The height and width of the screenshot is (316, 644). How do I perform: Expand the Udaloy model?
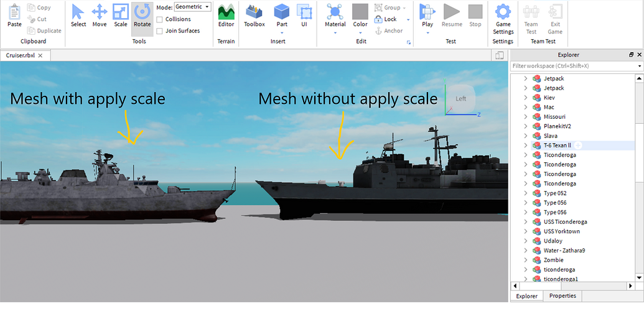click(x=525, y=241)
